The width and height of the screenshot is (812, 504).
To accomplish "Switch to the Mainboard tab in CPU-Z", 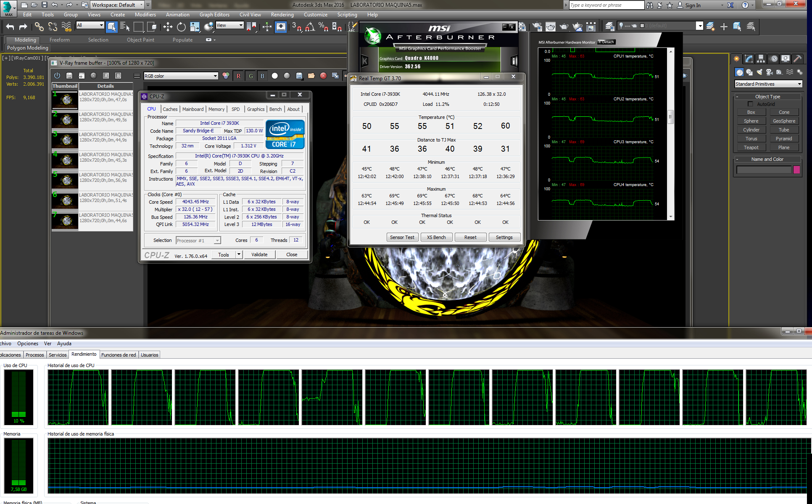I will [193, 109].
